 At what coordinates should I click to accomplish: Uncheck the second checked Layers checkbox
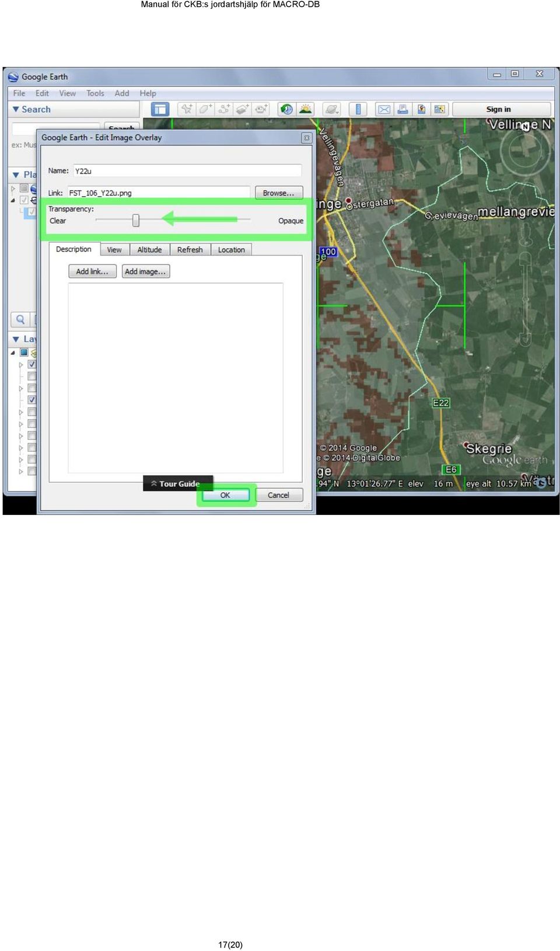click(32, 400)
